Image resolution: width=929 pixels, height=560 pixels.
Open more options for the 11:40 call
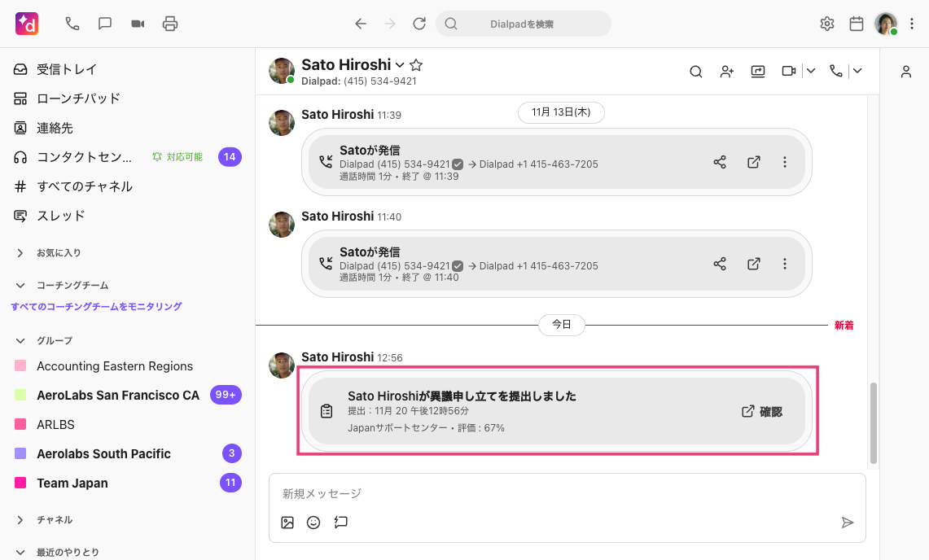pyautogui.click(x=784, y=265)
